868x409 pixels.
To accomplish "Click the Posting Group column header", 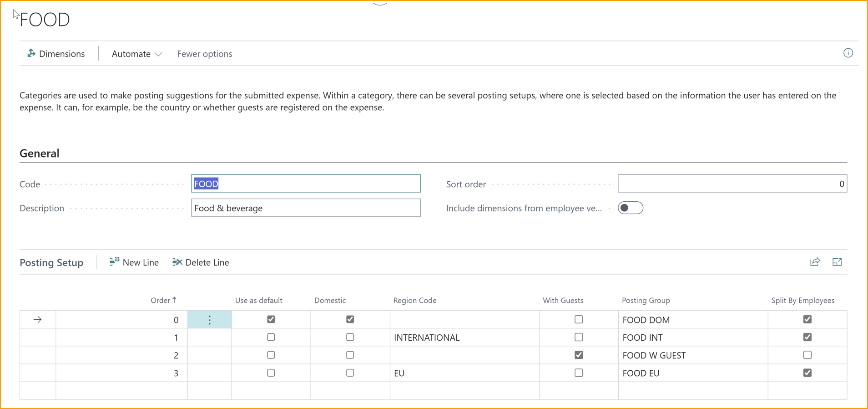I will click(646, 300).
